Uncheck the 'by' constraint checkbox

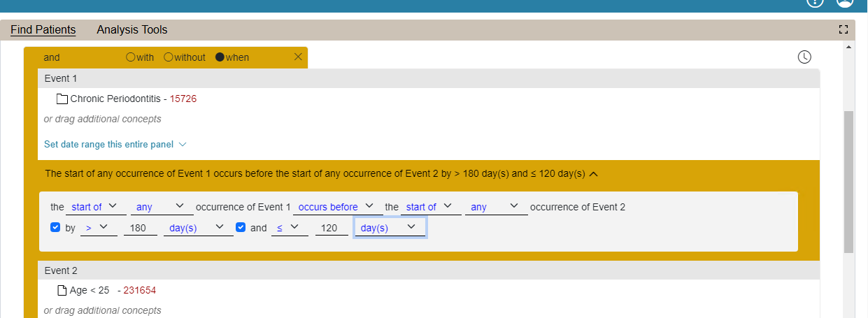(x=56, y=227)
